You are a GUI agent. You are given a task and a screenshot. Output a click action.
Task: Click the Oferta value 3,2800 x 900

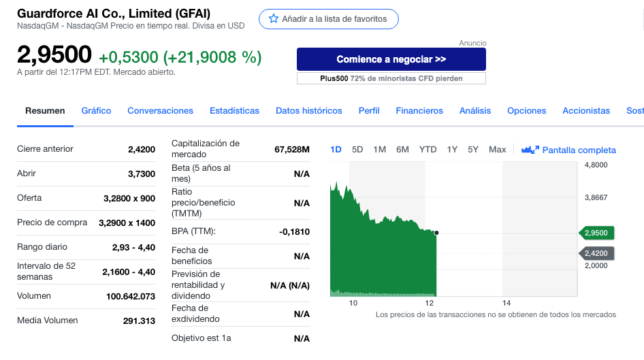coord(129,199)
